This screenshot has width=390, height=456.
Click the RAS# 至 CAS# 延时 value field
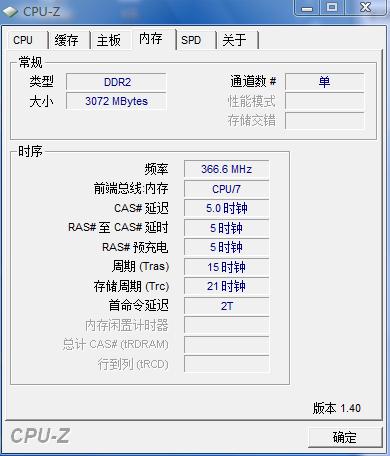click(x=226, y=228)
